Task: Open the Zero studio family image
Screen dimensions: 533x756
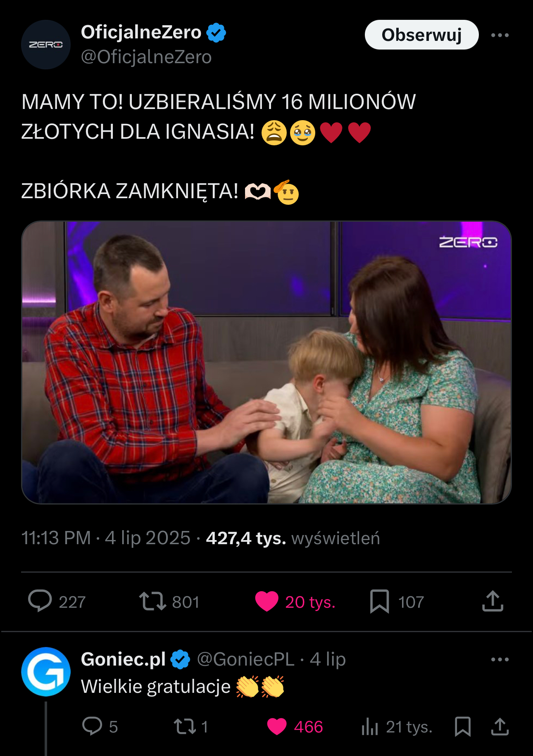Action: (x=266, y=363)
